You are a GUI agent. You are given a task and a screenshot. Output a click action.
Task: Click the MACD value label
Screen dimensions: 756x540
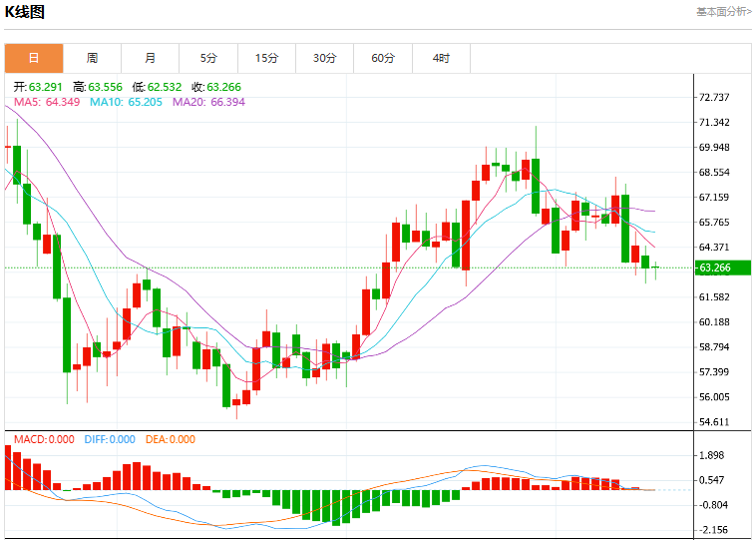[44, 439]
